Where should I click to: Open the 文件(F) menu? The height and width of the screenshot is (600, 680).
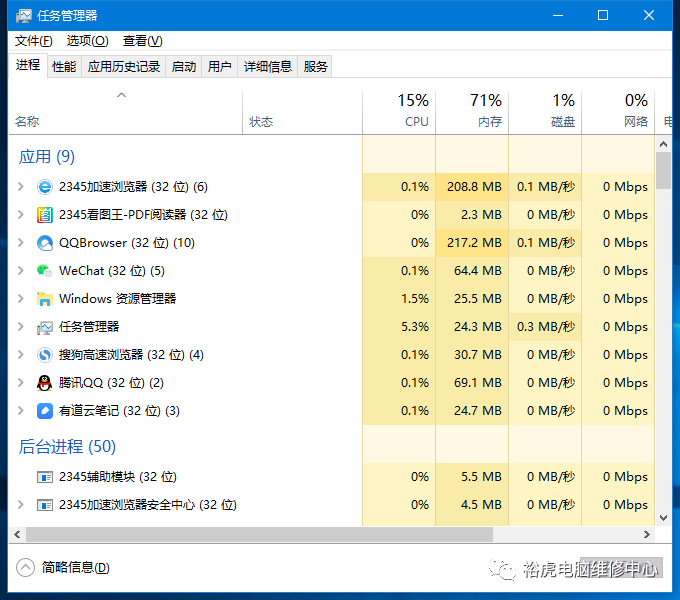[x=34, y=41]
